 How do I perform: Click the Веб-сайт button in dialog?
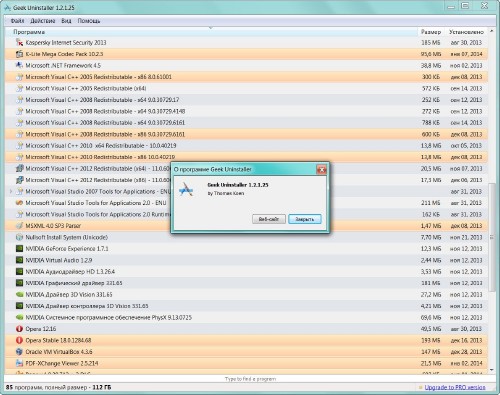269,219
